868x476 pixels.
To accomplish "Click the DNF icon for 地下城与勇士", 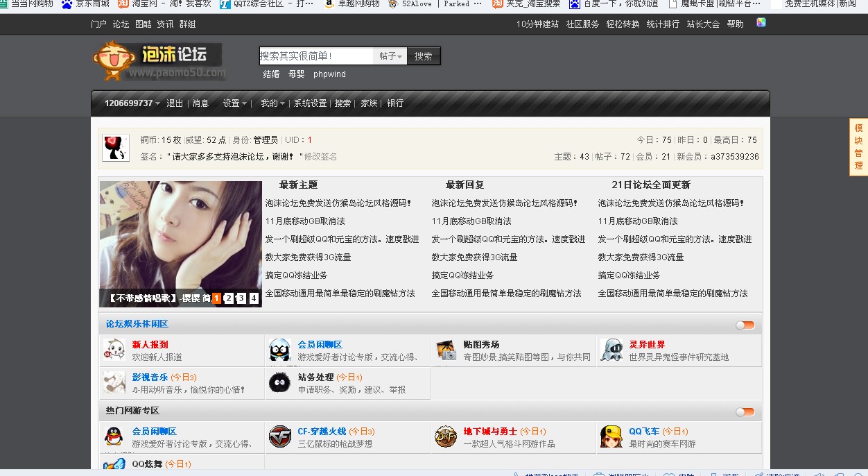I will (446, 436).
